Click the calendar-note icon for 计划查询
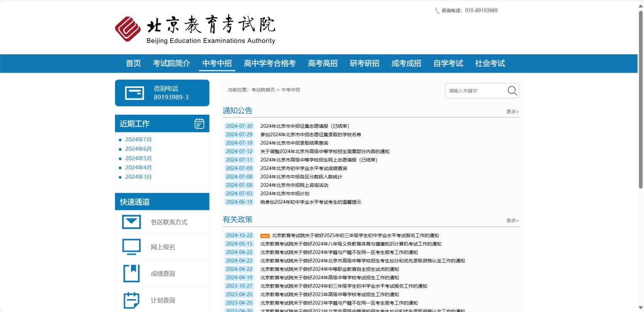Viewport: 644px width, 312px height. point(131,300)
